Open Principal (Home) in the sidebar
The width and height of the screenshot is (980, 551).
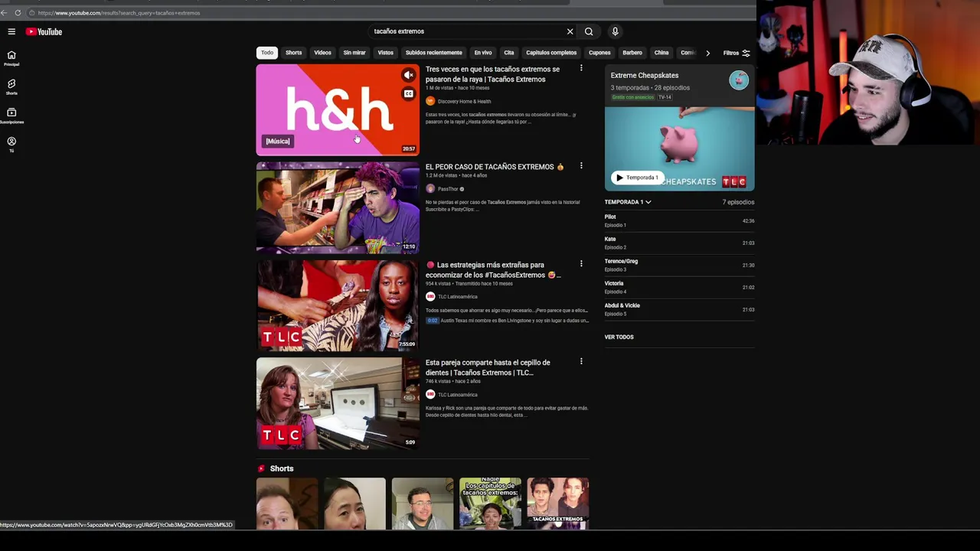coord(11,58)
